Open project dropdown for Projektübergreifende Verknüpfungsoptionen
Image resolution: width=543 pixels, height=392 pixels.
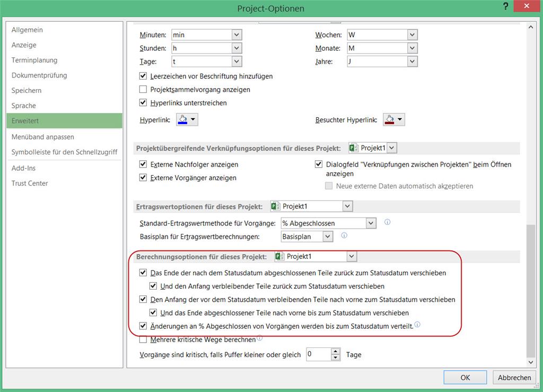392,148
